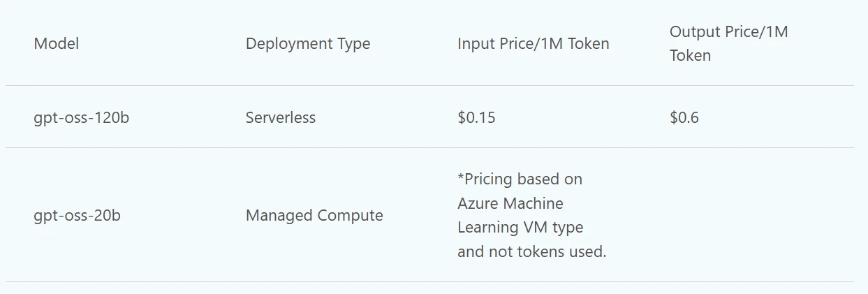The height and width of the screenshot is (294, 868).
Task: Click the bottom border below gpt-oss-20b row
Action: click(429, 282)
